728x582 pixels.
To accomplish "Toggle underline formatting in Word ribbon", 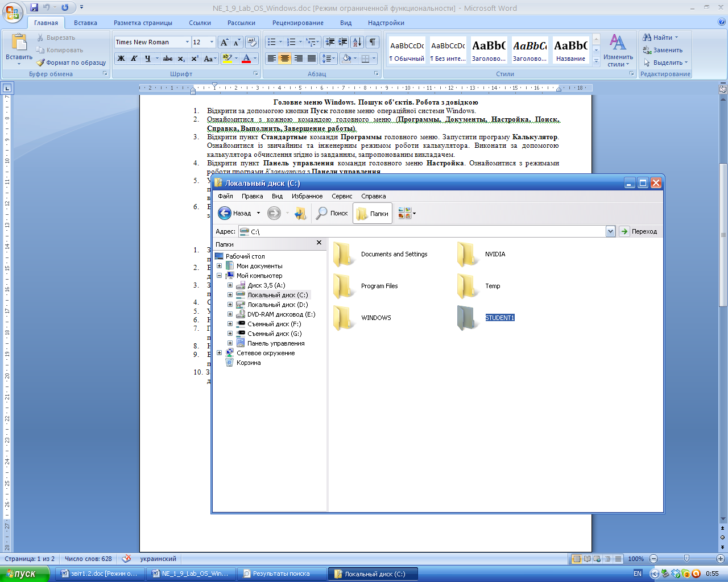I will point(147,59).
